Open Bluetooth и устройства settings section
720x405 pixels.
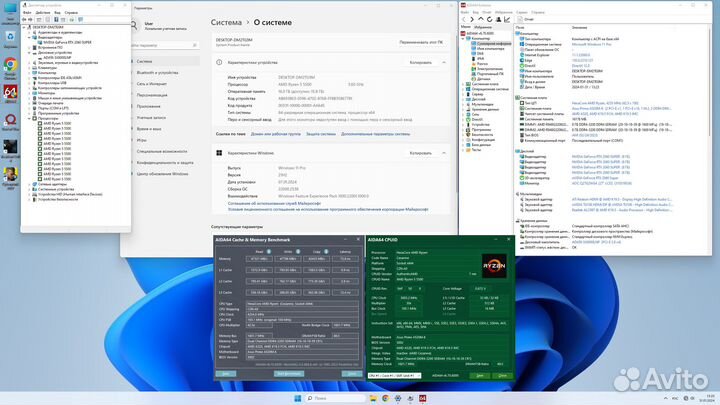[158, 73]
